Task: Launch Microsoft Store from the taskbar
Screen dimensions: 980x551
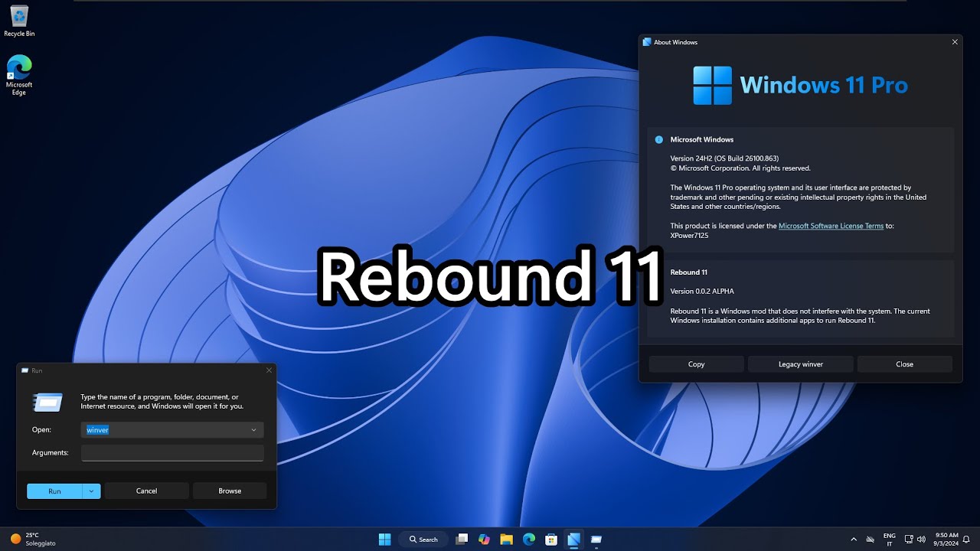Action: point(550,539)
